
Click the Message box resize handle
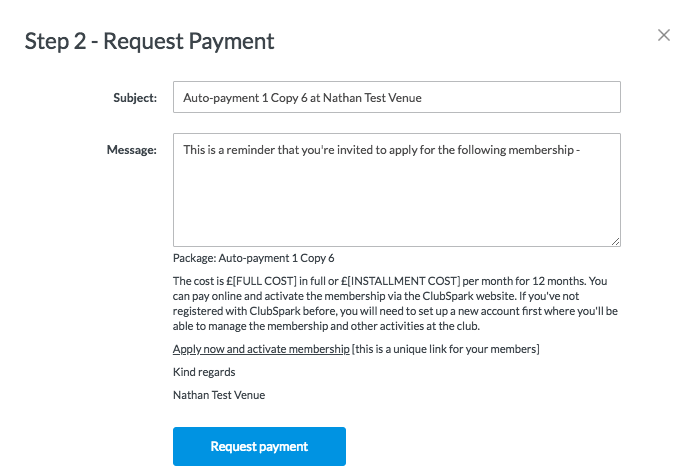pos(616,241)
